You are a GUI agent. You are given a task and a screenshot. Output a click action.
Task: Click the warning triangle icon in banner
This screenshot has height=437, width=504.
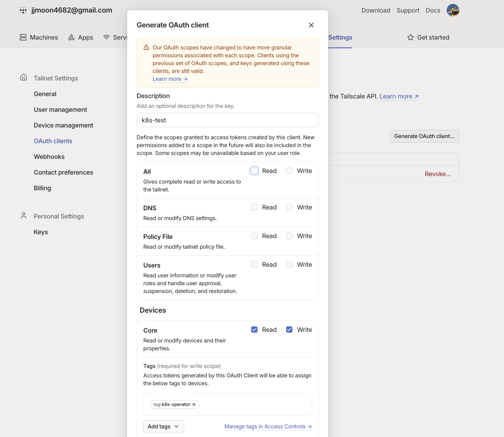tap(146, 47)
